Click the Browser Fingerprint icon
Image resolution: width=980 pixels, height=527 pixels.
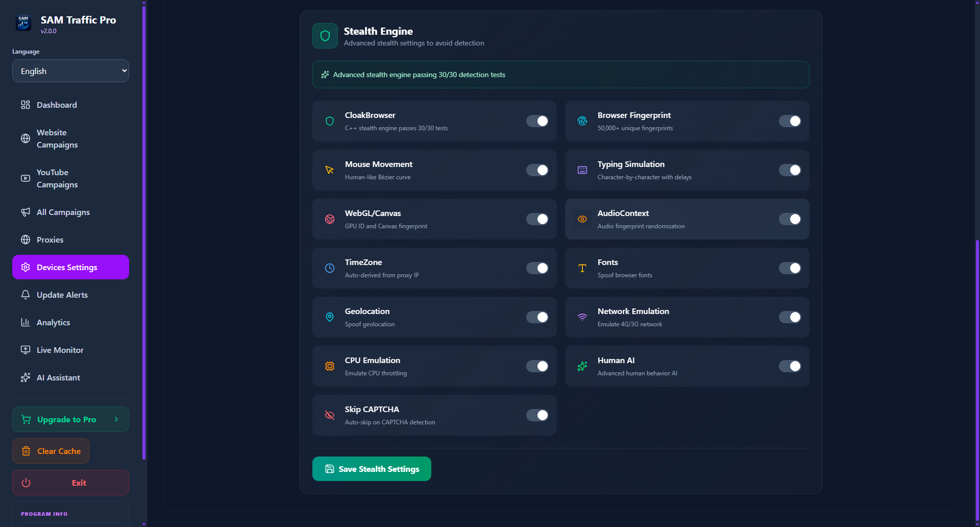click(582, 121)
